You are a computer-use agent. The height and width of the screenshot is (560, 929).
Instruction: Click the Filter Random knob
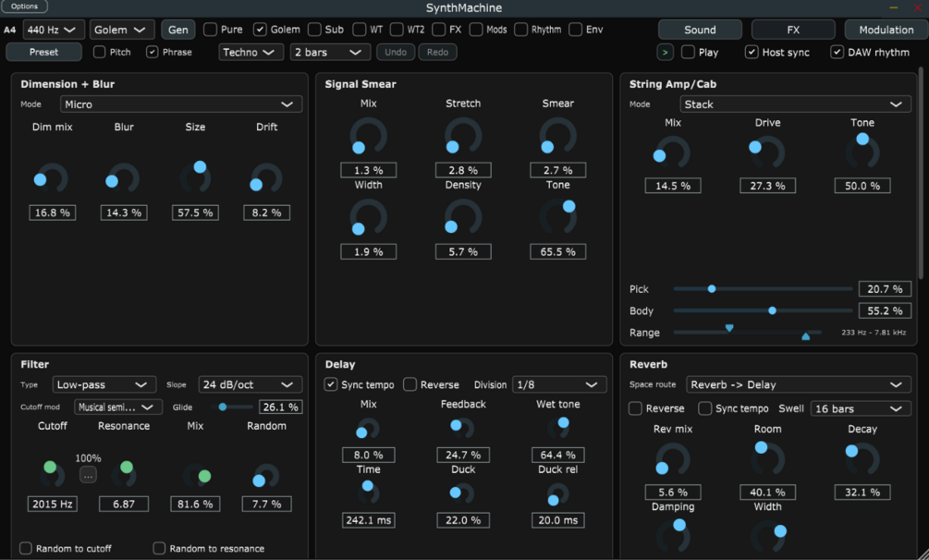click(265, 475)
